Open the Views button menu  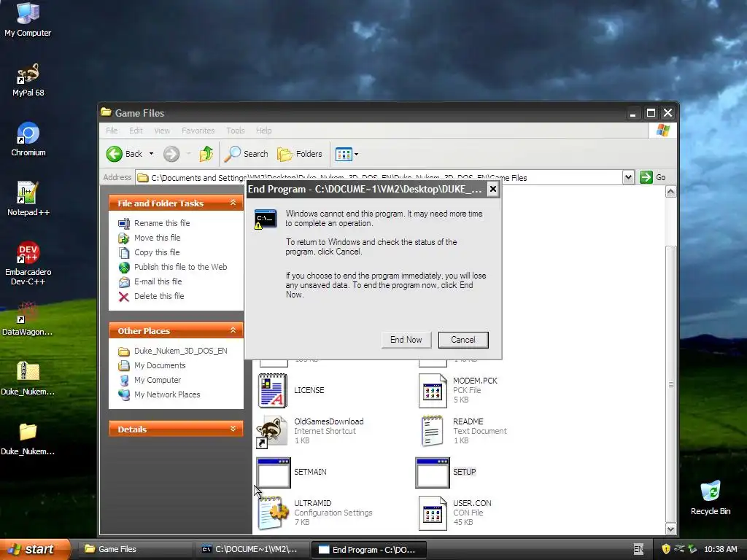point(347,154)
